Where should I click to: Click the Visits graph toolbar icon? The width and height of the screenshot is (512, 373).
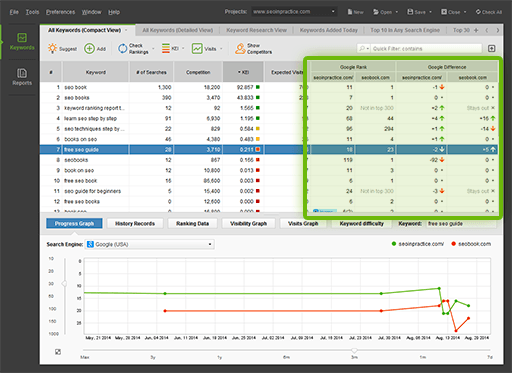click(197, 48)
